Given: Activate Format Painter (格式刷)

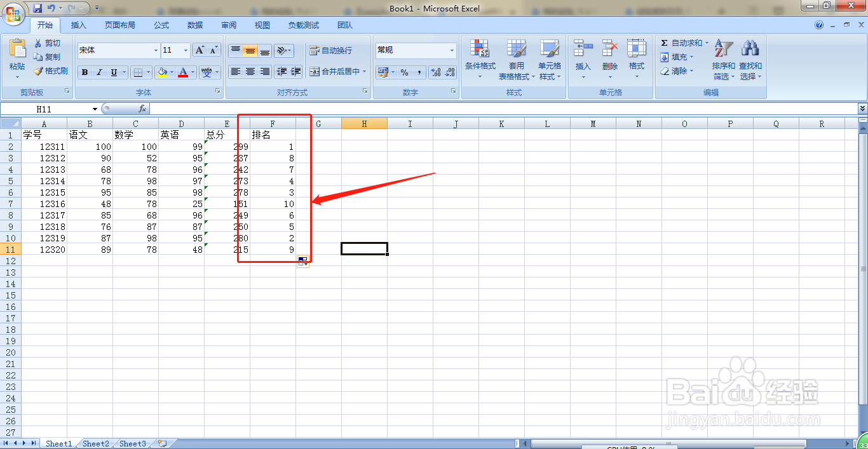Looking at the screenshot, I should [x=50, y=71].
